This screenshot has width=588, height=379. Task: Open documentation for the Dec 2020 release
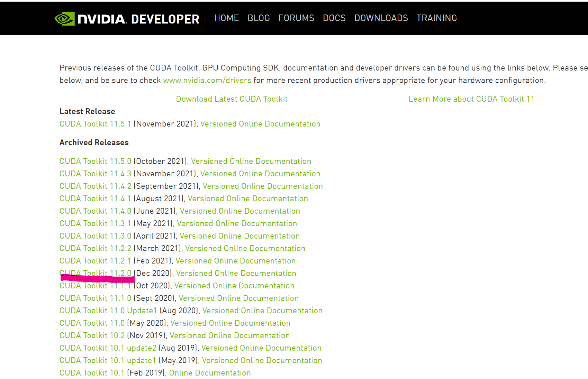[x=236, y=273]
